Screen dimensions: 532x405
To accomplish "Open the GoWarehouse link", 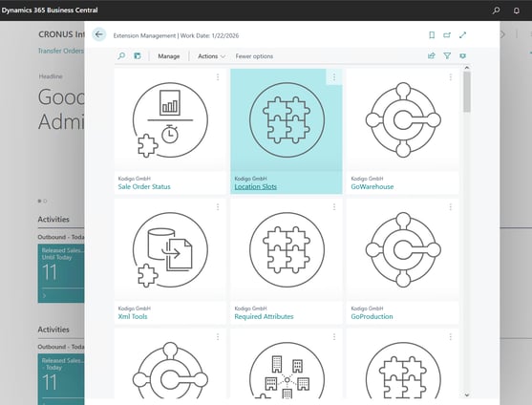I will (x=372, y=186).
